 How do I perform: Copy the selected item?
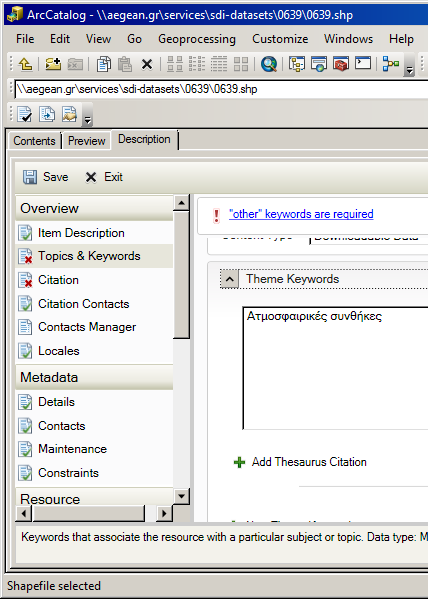104,64
